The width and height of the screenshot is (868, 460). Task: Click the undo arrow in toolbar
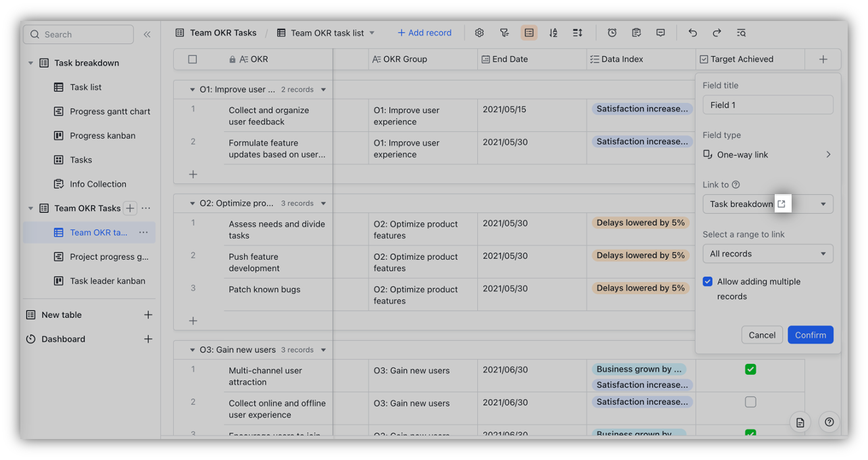(x=692, y=32)
